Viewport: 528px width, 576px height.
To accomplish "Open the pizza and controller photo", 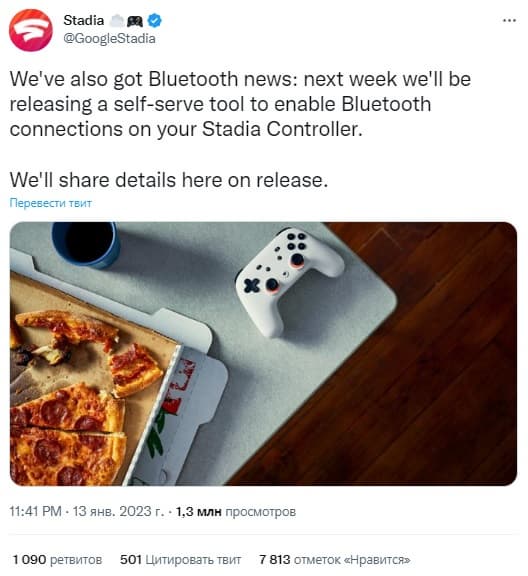I will (263, 353).
